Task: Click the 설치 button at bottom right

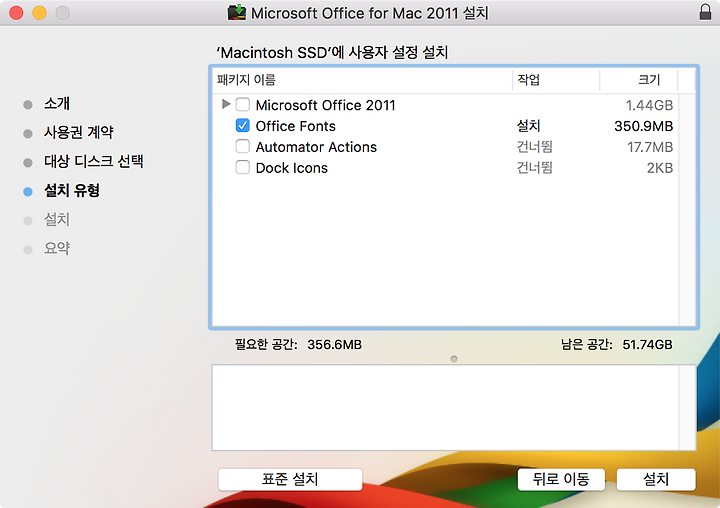Action: 656,480
